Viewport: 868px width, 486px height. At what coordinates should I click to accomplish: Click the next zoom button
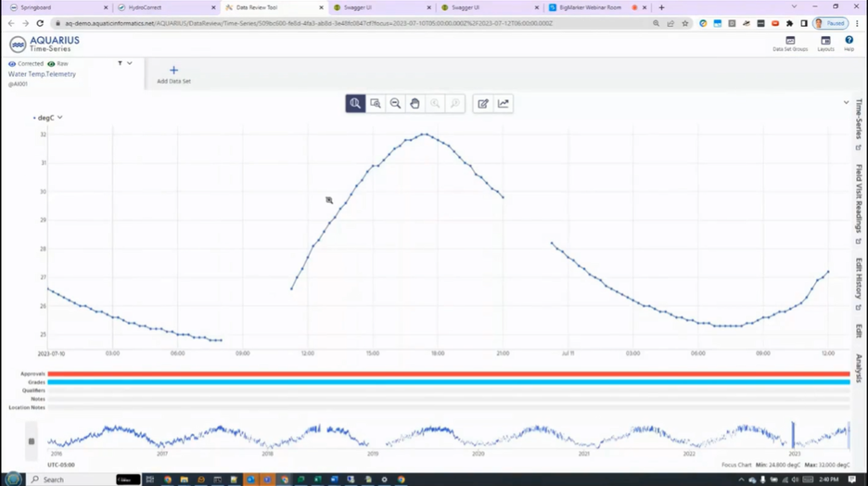(455, 104)
